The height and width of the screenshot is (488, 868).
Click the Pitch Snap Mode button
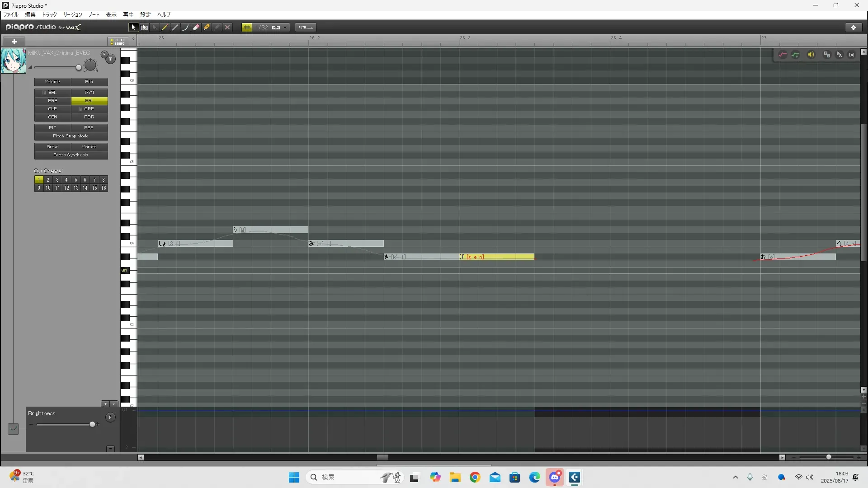pos(71,136)
